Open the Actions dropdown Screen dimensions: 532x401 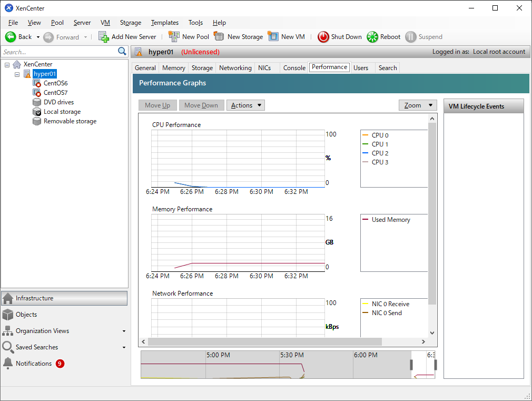pyautogui.click(x=245, y=105)
